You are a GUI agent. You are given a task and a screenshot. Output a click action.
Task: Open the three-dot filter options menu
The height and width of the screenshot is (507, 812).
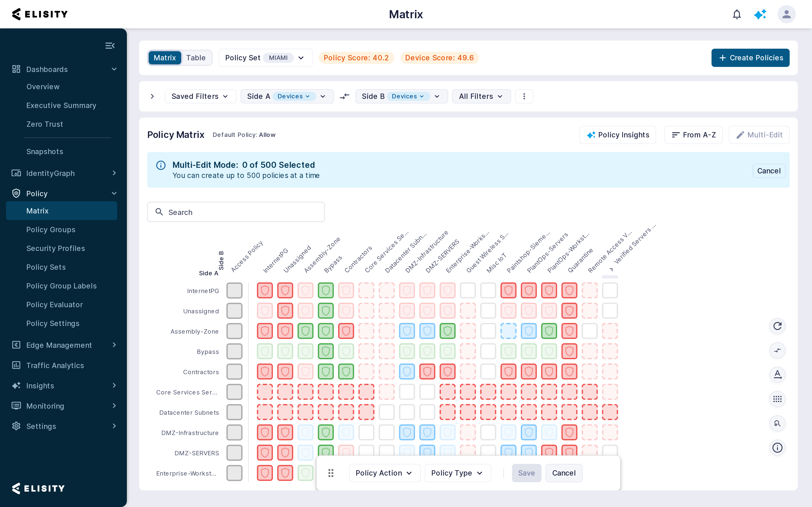524,97
